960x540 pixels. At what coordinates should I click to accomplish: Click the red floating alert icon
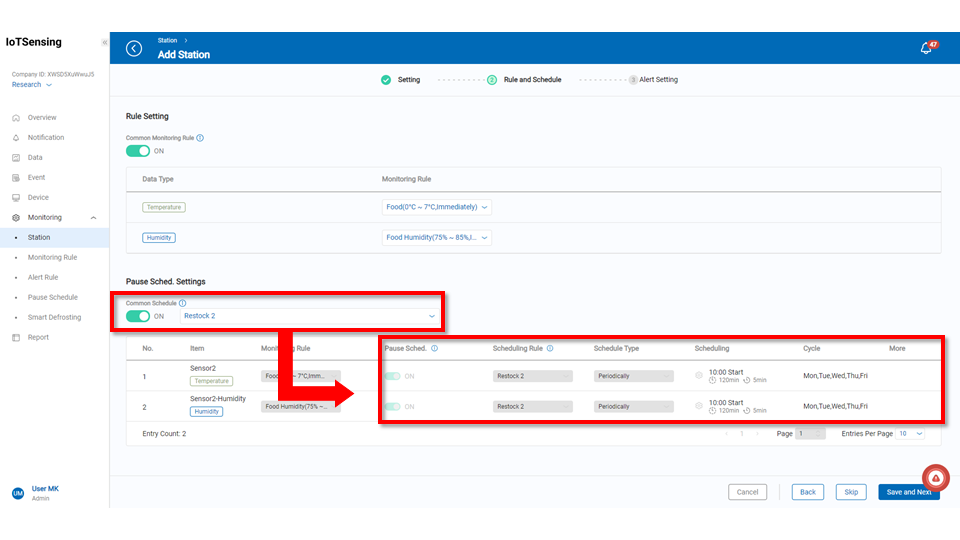point(935,478)
